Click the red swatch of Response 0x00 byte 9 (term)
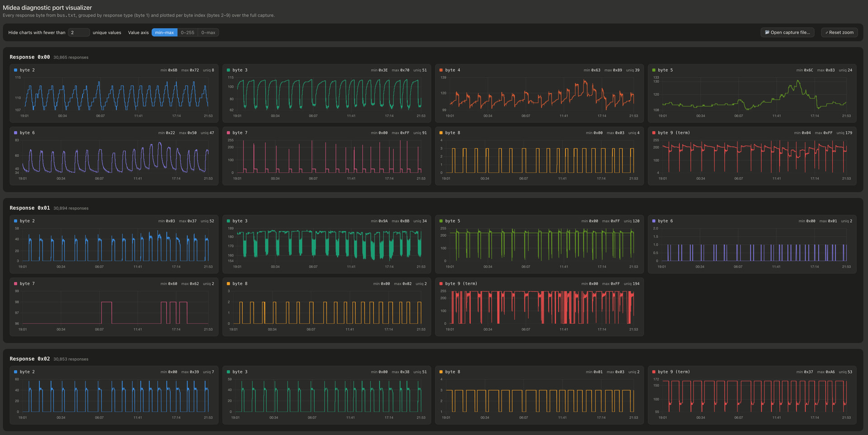This screenshot has width=868, height=435. point(654,133)
